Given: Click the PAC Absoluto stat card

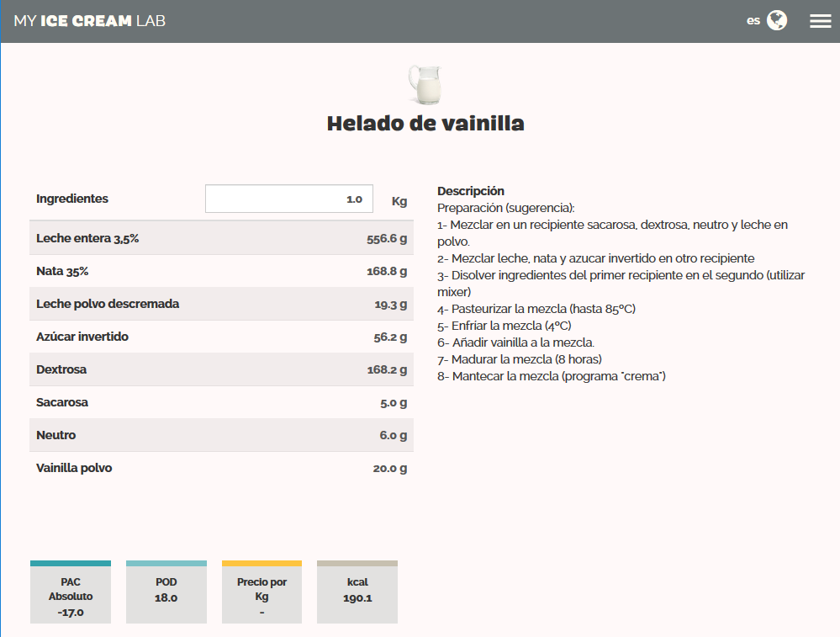Looking at the screenshot, I should (70, 592).
